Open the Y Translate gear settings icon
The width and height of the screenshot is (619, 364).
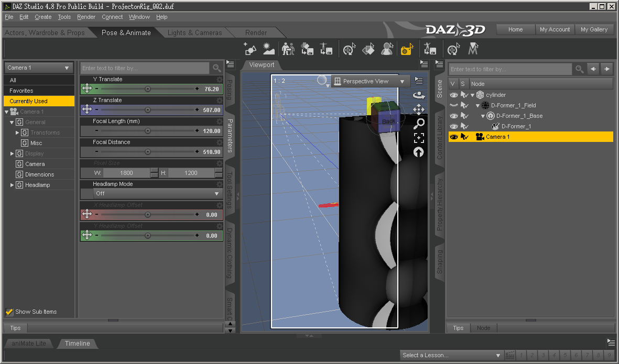pos(220,79)
